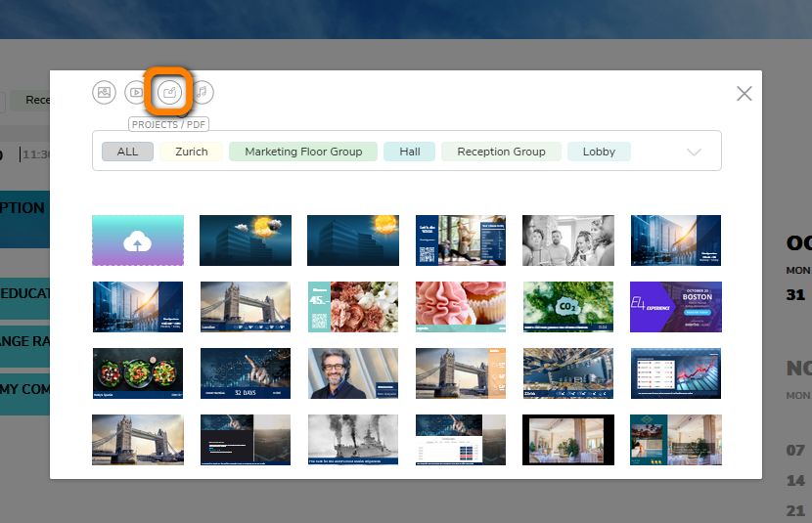The image size is (812, 523).
Task: Choose the 32 DAYS countdown thumbnail
Action: (246, 373)
